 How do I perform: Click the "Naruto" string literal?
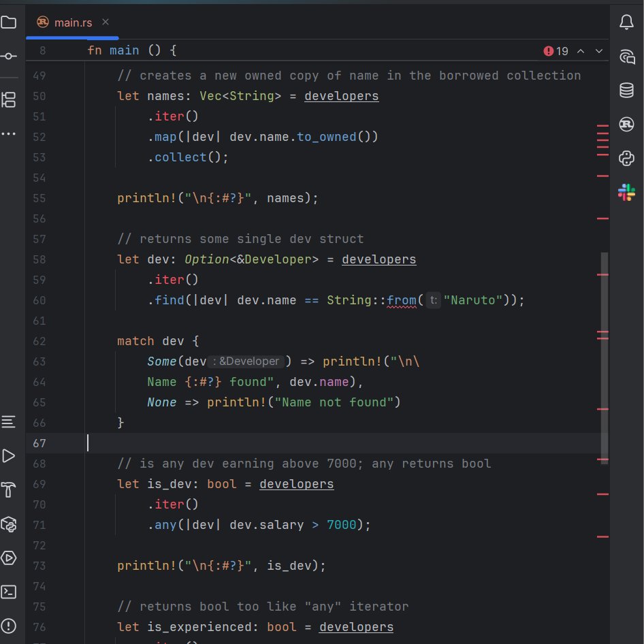472,300
